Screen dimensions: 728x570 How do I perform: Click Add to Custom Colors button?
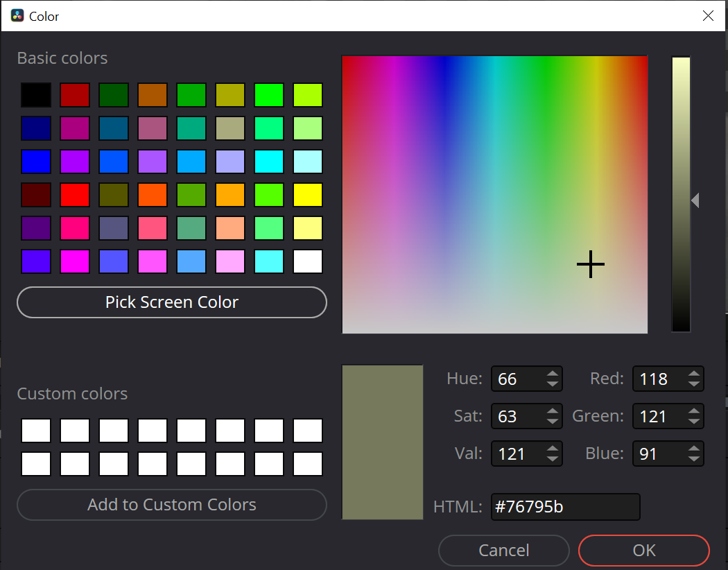click(171, 505)
